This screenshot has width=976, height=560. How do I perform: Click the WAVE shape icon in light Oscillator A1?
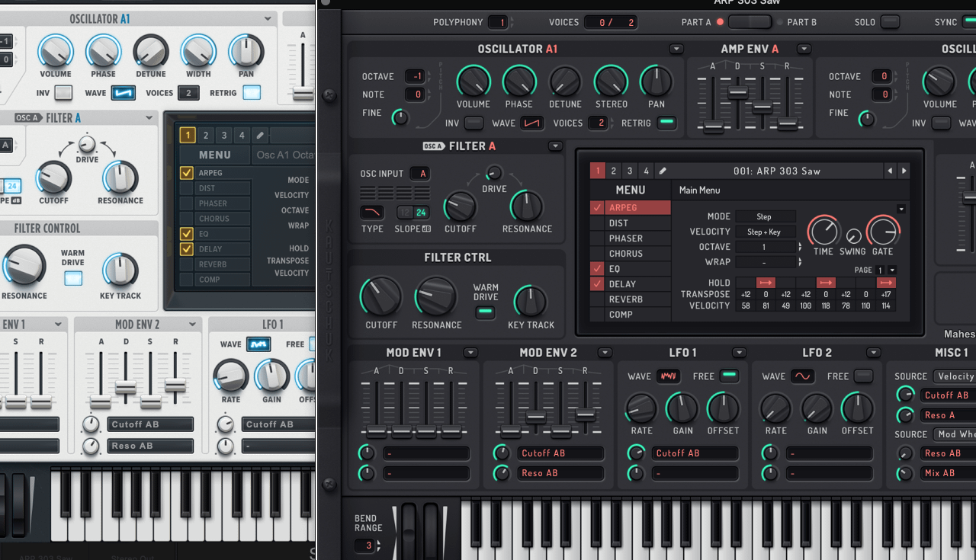123,93
